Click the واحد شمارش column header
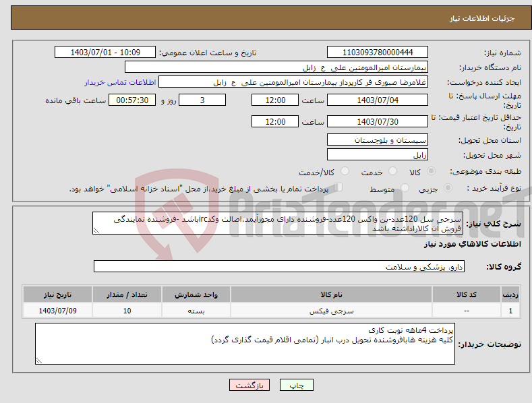Viewport: 532px width, 403px height. click(196, 294)
